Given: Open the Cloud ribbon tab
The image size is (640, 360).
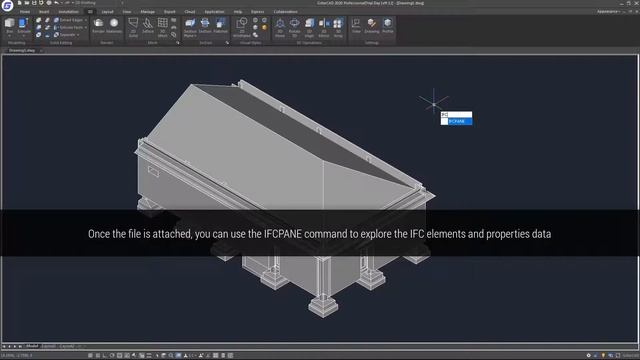Looking at the screenshot, I should (x=190, y=12).
